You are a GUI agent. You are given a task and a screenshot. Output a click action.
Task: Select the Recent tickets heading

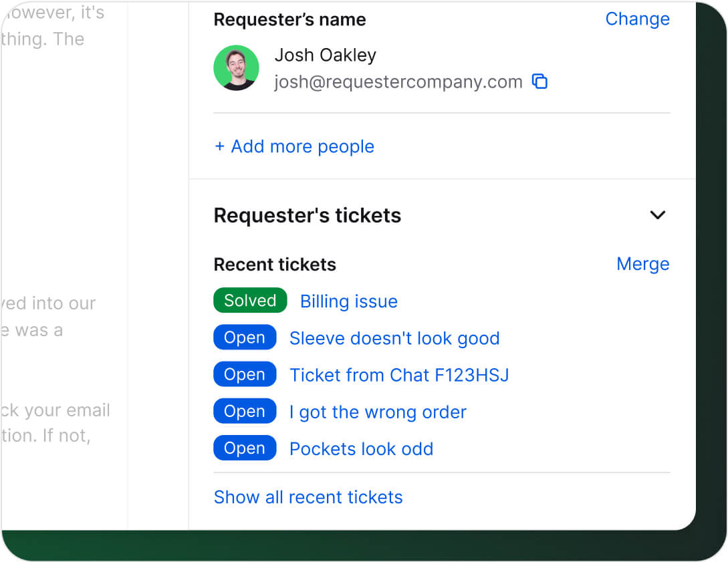[x=274, y=265]
